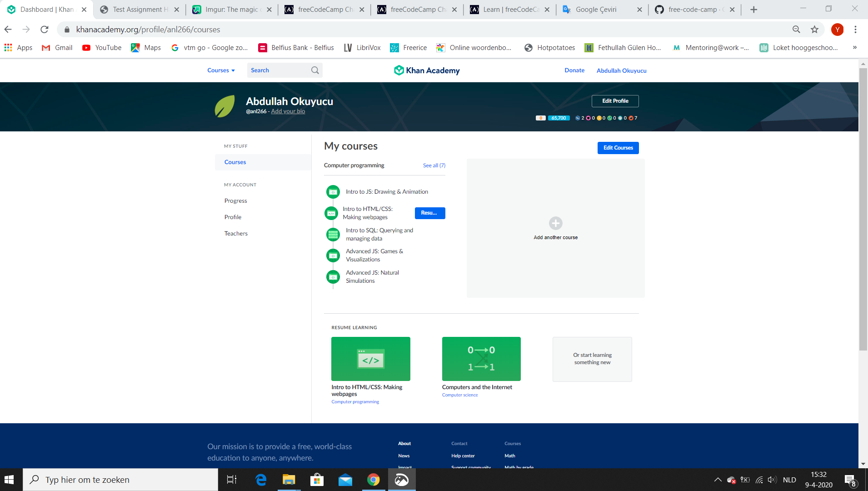The width and height of the screenshot is (868, 491).
Task: Open the Apps bookmarks grid icon
Action: 8,47
